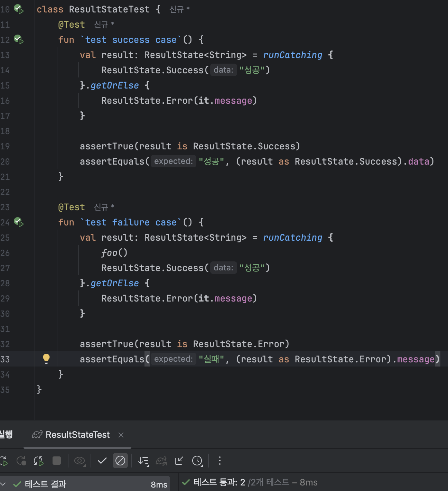Click getOrElse on line 15
Viewport: 448px width, 491px height.
click(114, 85)
